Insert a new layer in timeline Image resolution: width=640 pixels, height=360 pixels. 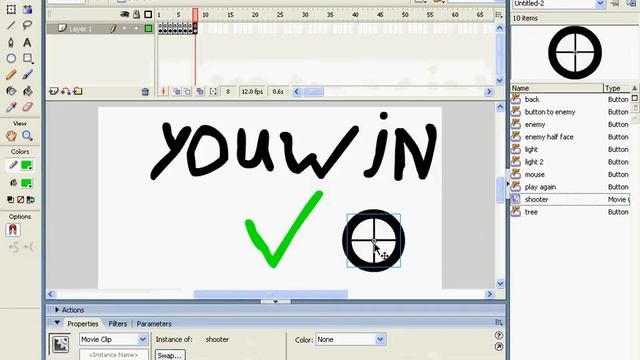click(54, 91)
